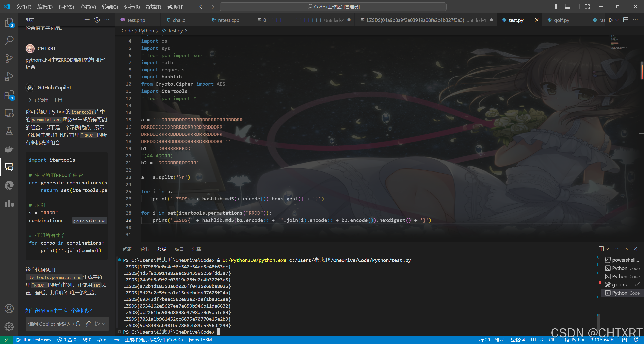The image size is (644, 344).
Task: Change CRLF end of line sequence
Action: coord(553,340)
